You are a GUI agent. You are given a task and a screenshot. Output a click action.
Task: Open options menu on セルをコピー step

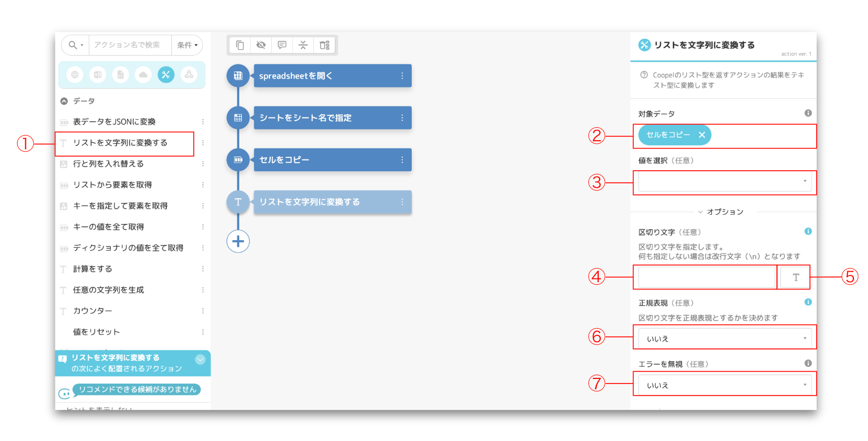pos(402,159)
